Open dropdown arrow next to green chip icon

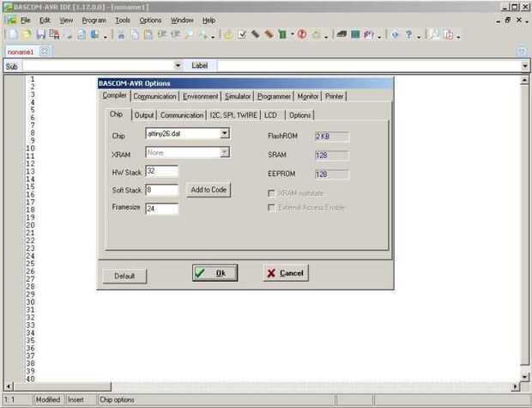tap(292, 34)
